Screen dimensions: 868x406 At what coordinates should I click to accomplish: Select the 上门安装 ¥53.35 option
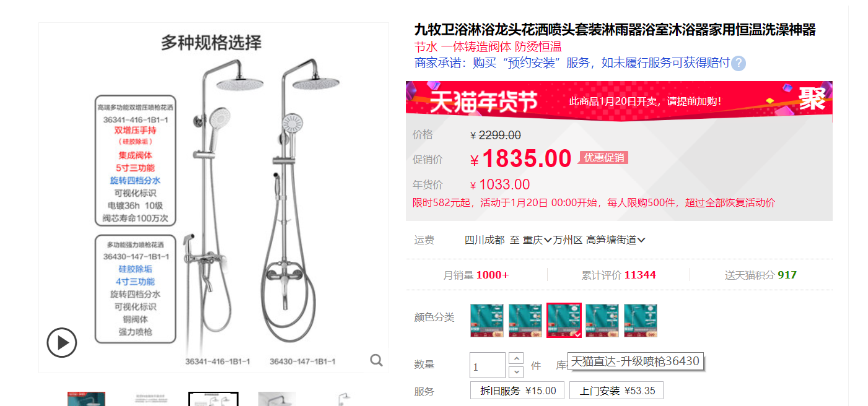[616, 391]
